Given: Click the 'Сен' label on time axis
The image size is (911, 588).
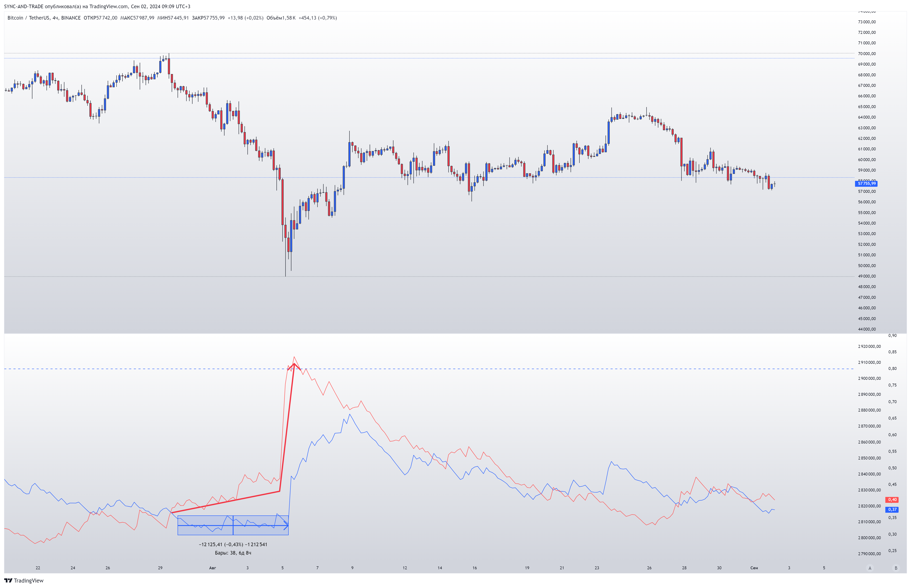Looking at the screenshot, I should coord(754,568).
